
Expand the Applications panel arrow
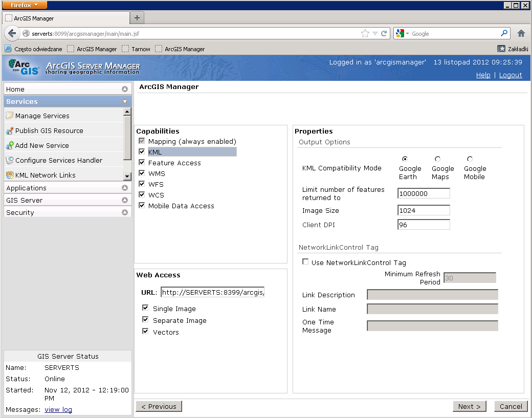(124, 188)
